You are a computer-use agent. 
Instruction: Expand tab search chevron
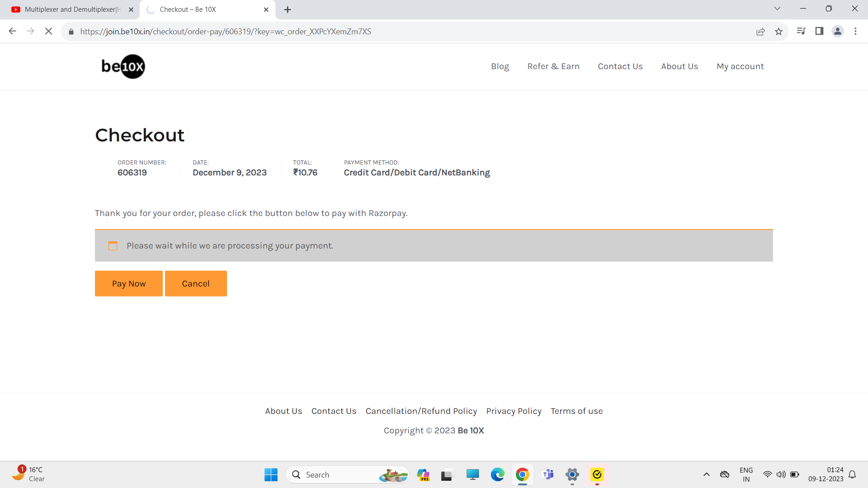777,9
